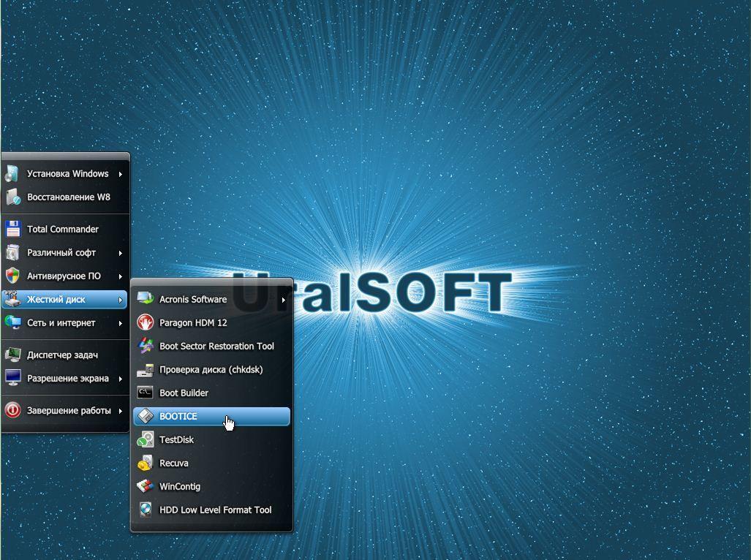The image size is (751, 560).
Task: Open Диспетчер задач
Action: click(x=62, y=355)
